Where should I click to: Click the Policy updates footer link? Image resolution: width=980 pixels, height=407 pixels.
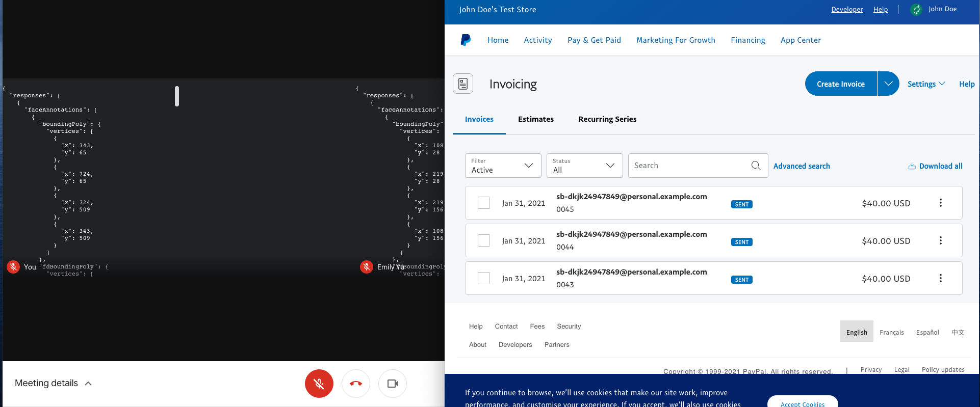[x=943, y=370]
